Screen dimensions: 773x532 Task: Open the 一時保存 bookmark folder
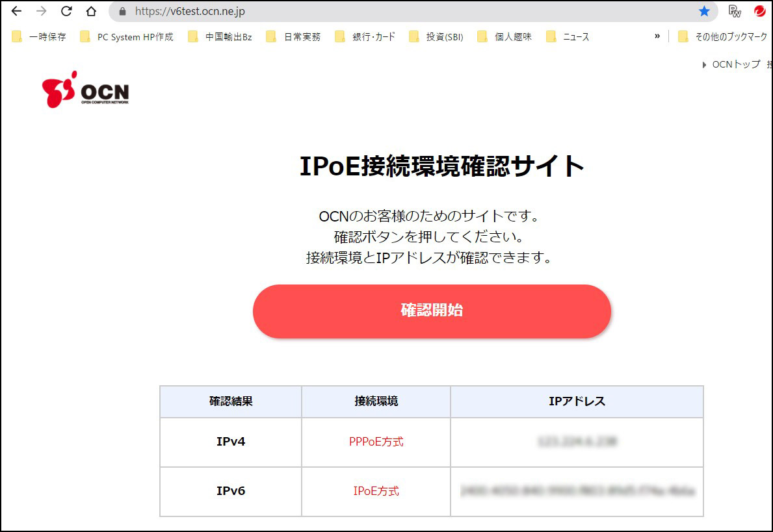click(38, 37)
